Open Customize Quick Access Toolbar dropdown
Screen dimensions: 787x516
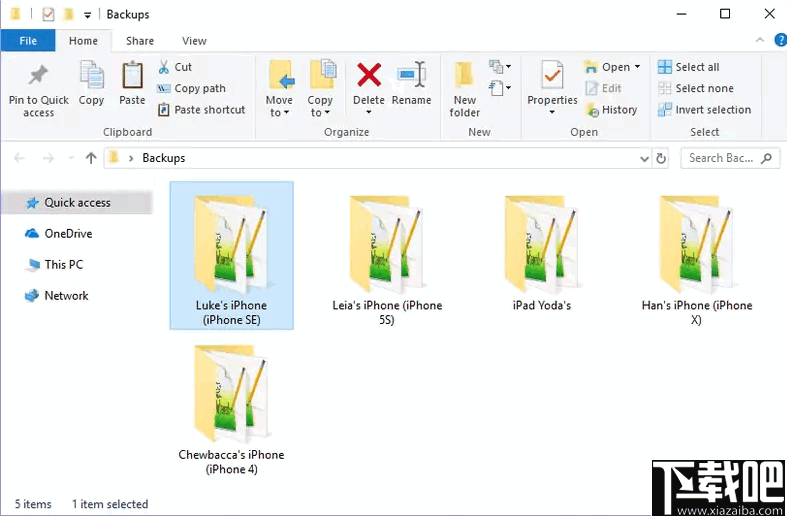pos(87,15)
